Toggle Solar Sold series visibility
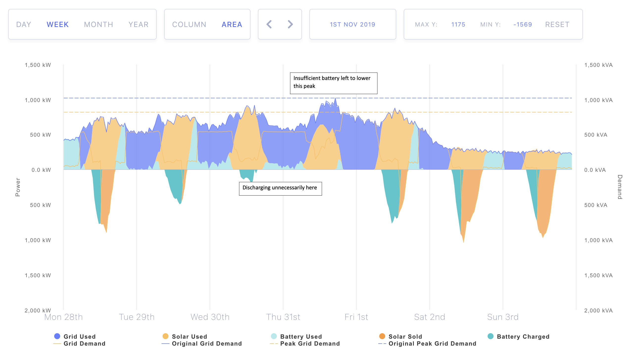 pyautogui.click(x=400, y=336)
